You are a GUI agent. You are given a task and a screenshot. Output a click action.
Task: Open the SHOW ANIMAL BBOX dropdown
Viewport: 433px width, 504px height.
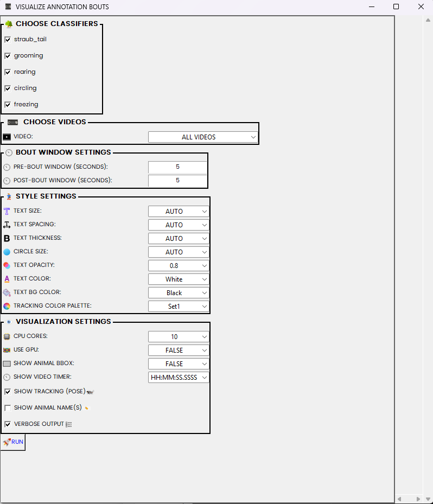click(x=179, y=363)
